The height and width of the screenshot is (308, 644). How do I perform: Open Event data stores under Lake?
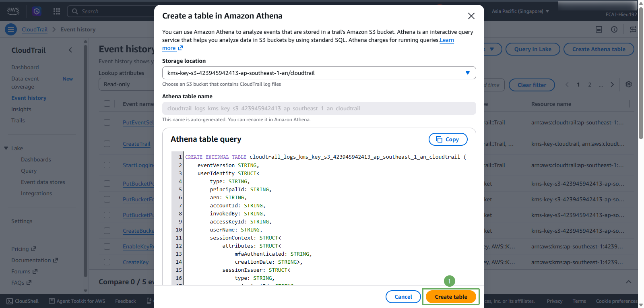(43, 182)
